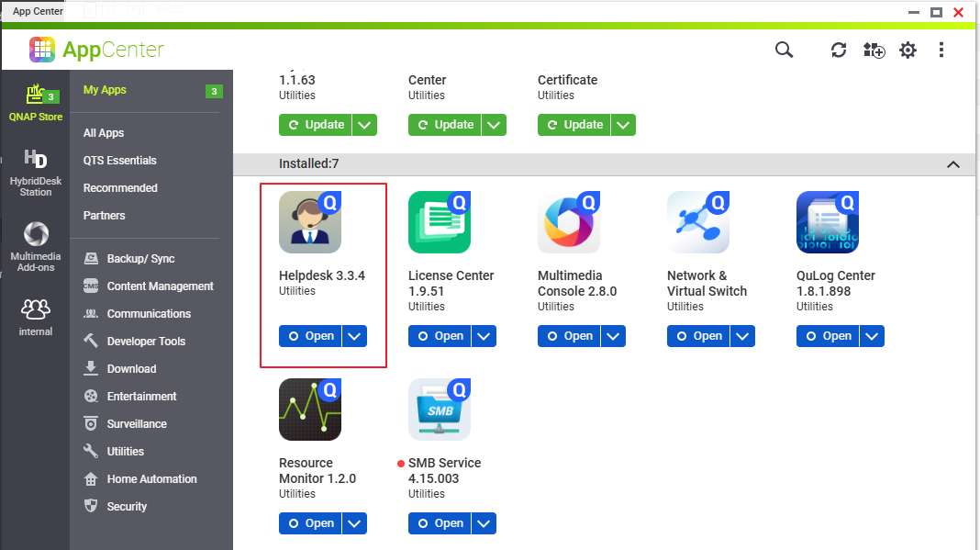Go to the Utilities category
This screenshot has height=550, width=980.
click(x=125, y=451)
